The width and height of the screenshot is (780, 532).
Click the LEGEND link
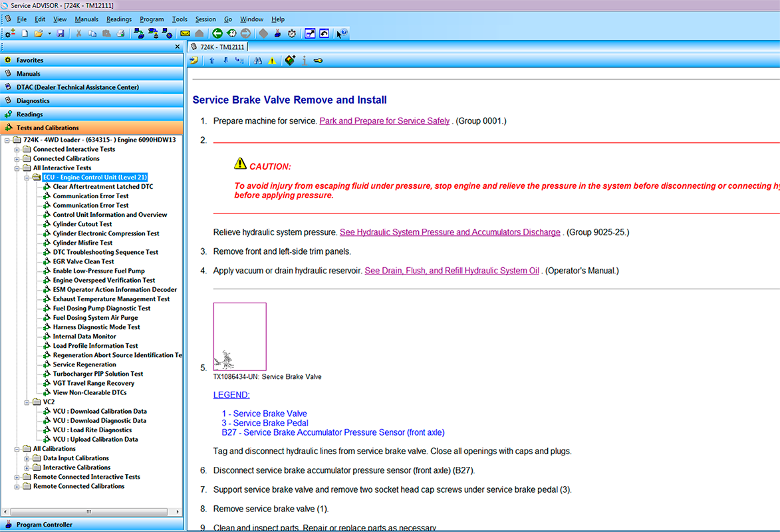[231, 395]
